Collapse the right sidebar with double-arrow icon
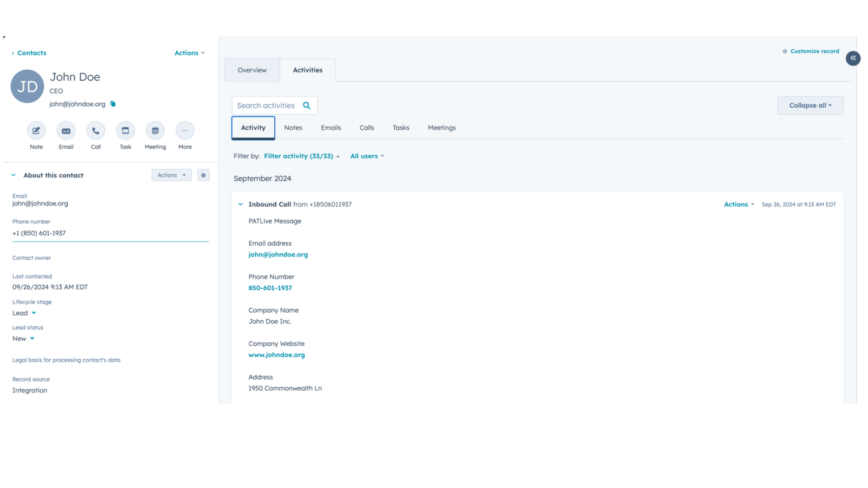 coord(853,58)
